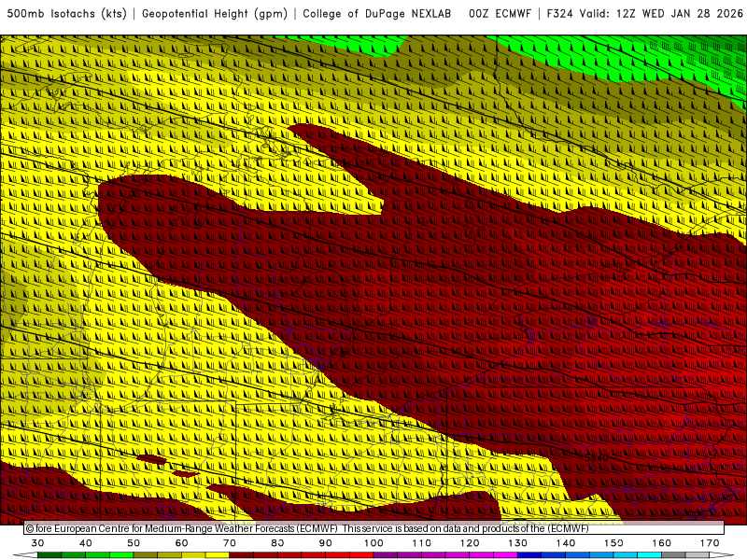This screenshot has height=560, width=747.
Task: Click the '50' legend value
Action: tap(134, 543)
